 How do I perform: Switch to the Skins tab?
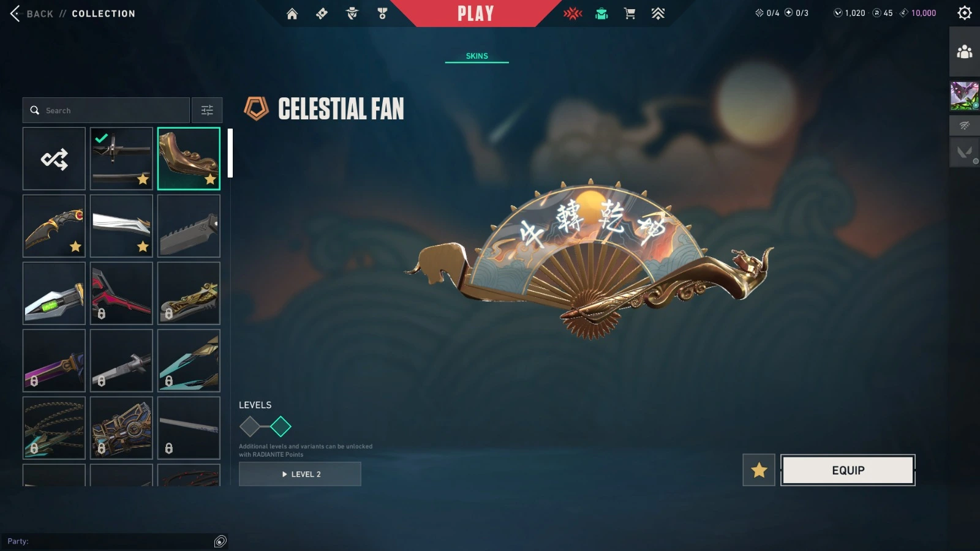(x=477, y=56)
